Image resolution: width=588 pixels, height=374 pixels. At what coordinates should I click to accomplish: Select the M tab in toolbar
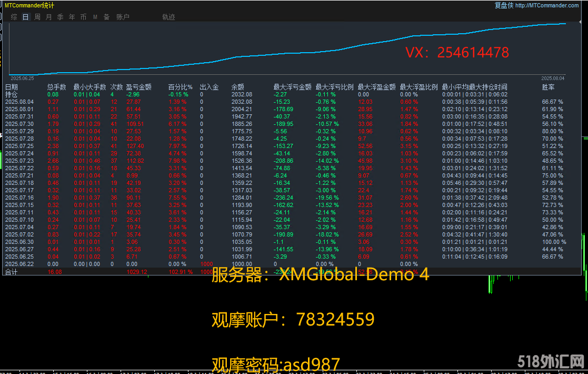pyautogui.click(x=95, y=17)
